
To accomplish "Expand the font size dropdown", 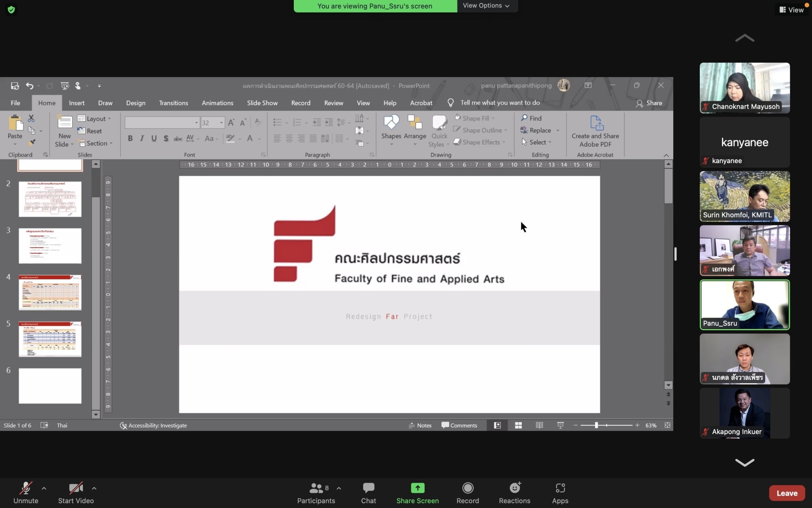I will (x=221, y=123).
